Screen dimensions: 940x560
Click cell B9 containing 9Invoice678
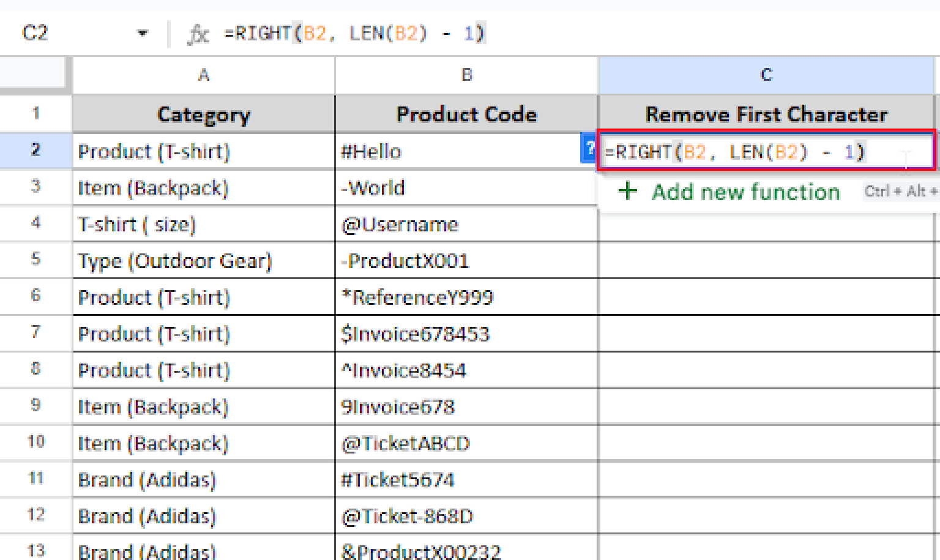pos(466,406)
